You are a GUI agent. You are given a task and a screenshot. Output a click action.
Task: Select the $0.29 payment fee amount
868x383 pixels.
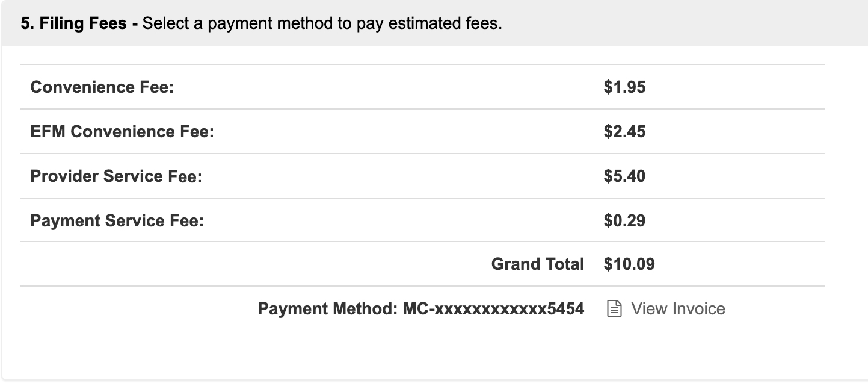click(624, 221)
